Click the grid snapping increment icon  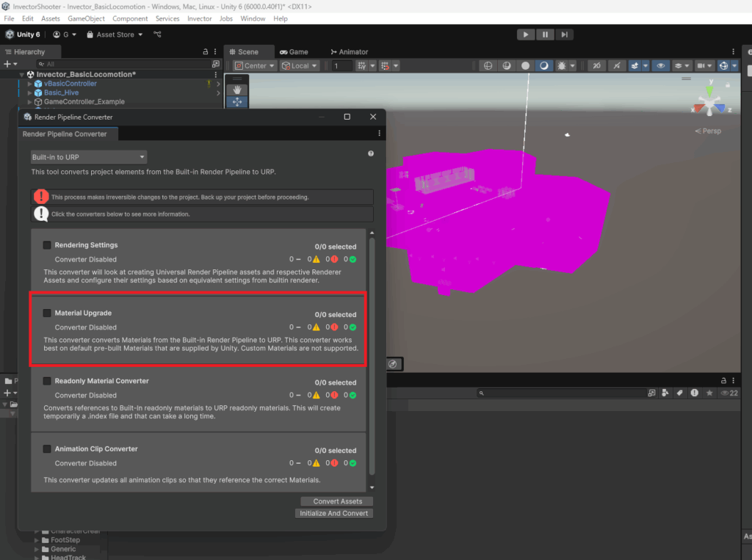pos(385,65)
